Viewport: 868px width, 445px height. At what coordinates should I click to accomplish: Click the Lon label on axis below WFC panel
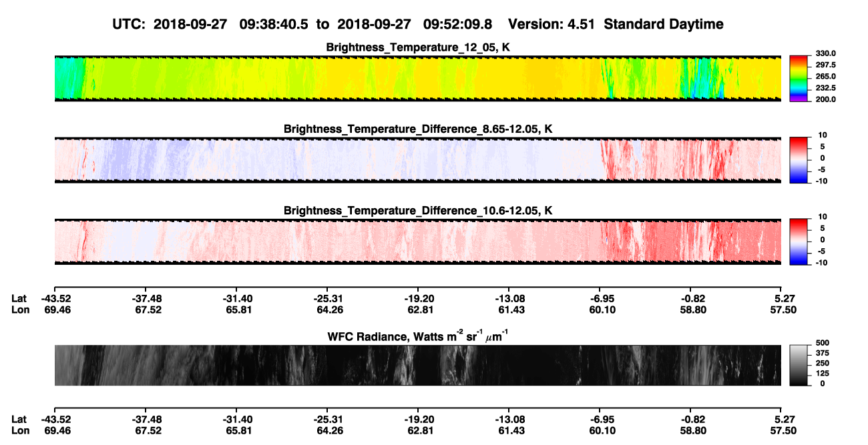tap(20, 430)
